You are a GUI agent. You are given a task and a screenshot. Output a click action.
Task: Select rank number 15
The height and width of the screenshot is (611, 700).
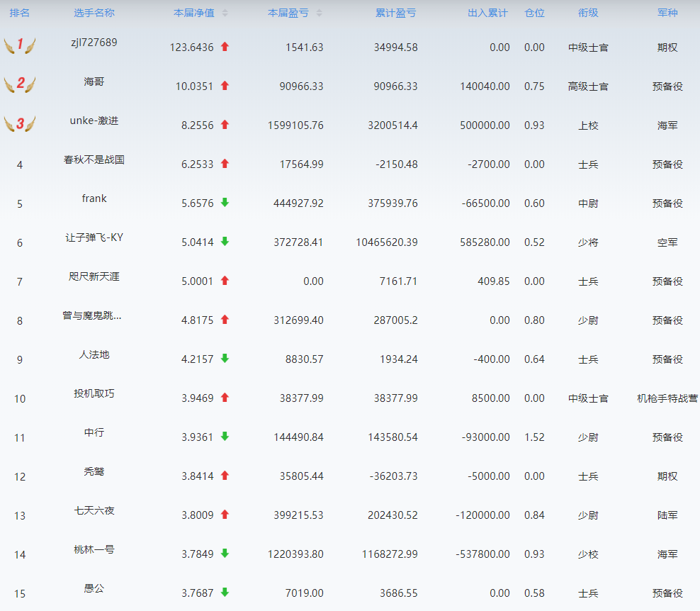click(20, 594)
